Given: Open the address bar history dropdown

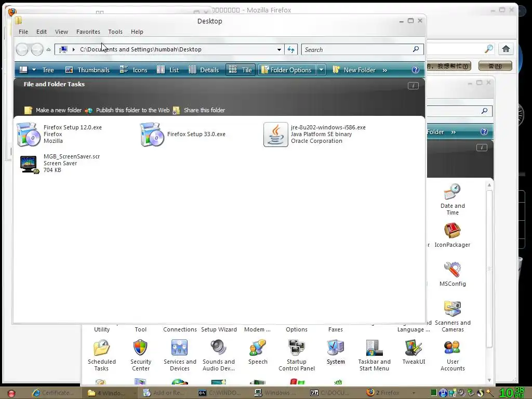Looking at the screenshot, I should point(279,49).
